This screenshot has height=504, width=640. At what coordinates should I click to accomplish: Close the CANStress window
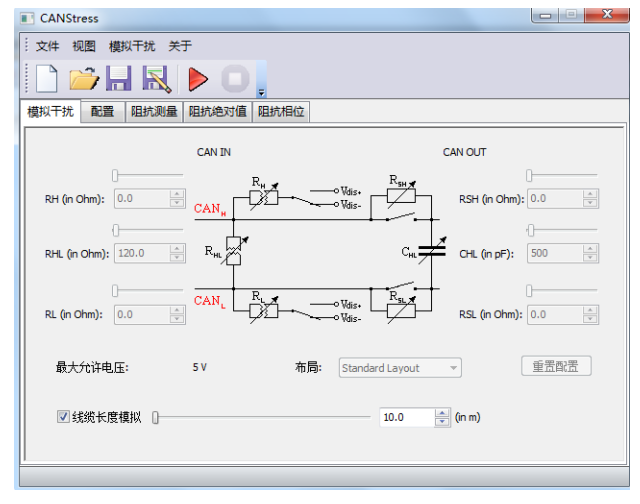(607, 15)
